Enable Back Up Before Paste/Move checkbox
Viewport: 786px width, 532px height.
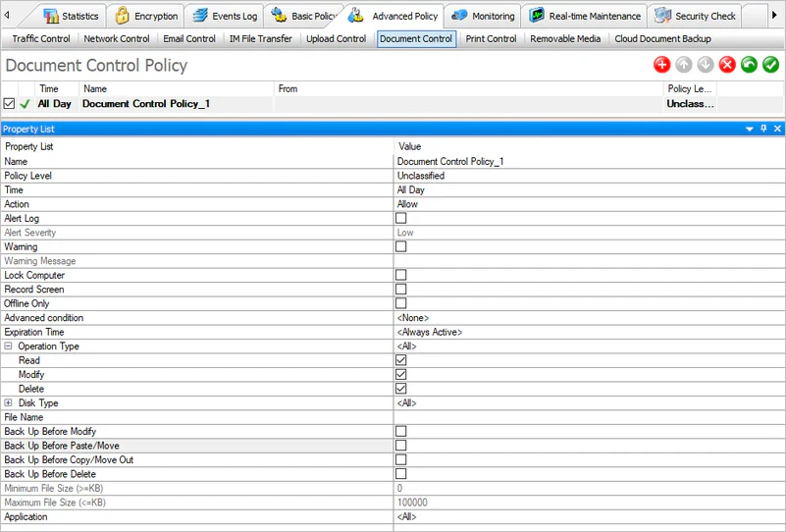[401, 446]
